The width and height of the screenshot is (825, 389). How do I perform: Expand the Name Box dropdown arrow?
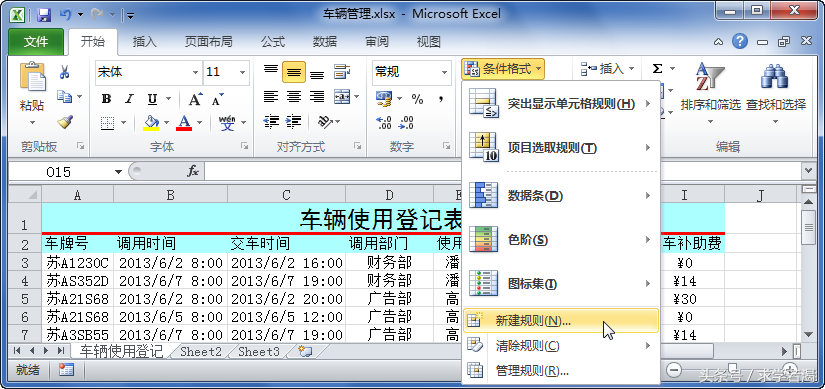(118, 172)
